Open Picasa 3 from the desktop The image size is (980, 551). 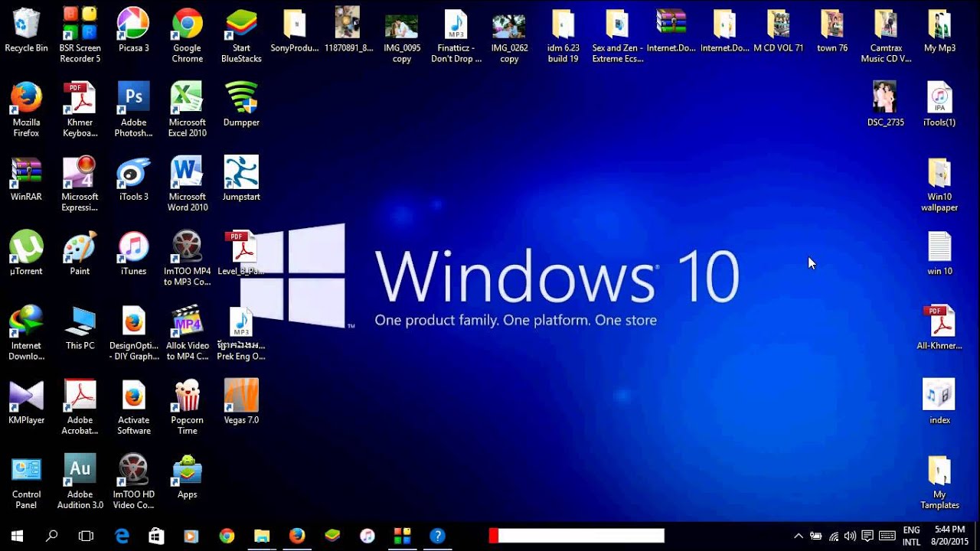[133, 31]
